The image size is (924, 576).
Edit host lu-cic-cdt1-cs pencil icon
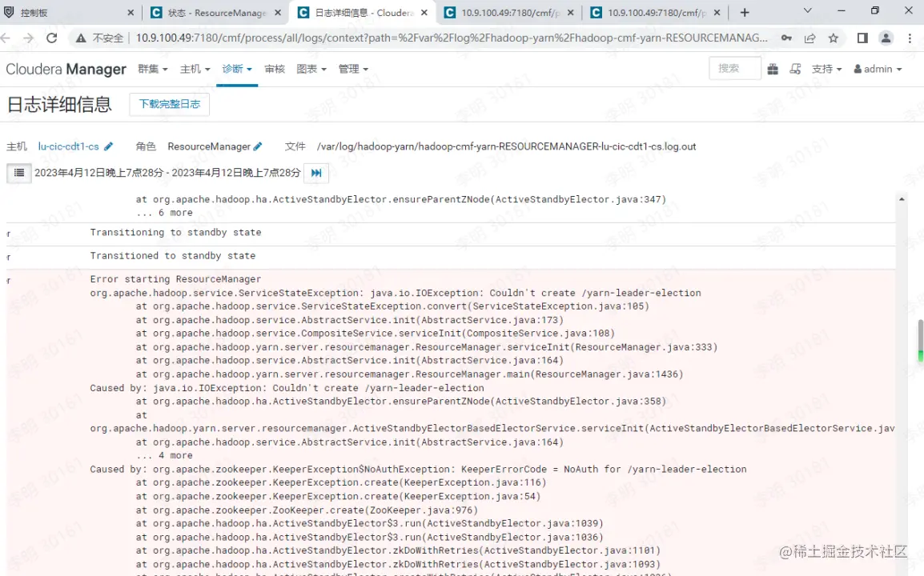108,146
